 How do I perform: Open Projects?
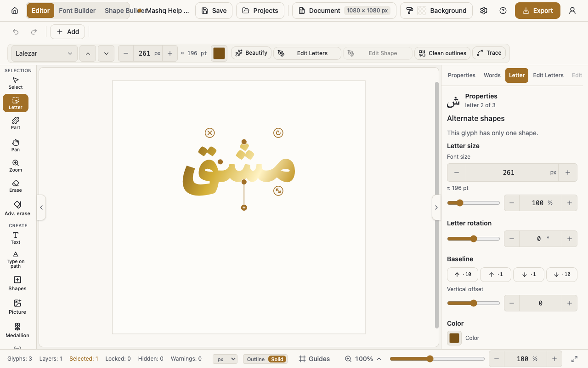point(260,11)
